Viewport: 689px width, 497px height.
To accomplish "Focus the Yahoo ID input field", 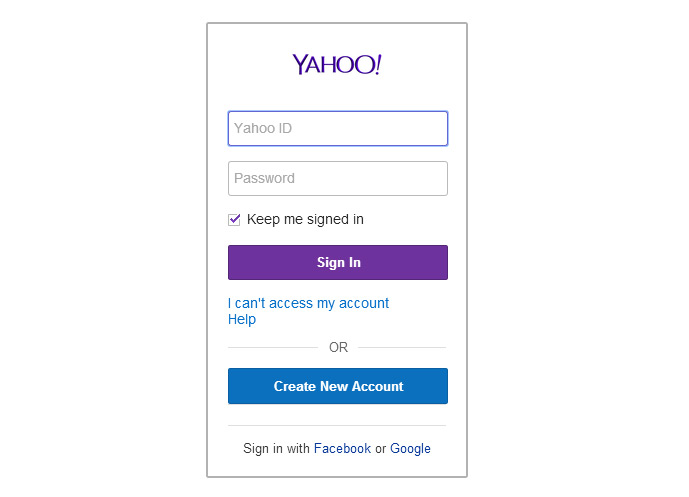I will [x=337, y=128].
